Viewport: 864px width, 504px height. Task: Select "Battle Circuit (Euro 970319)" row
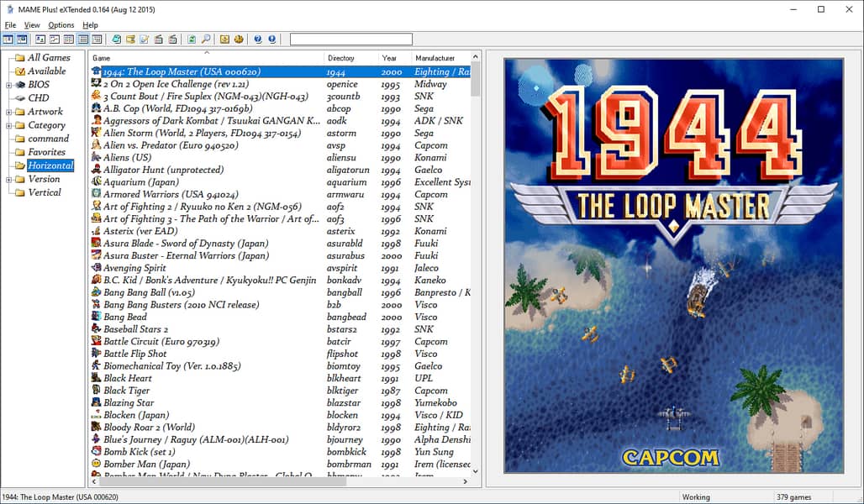coord(281,341)
